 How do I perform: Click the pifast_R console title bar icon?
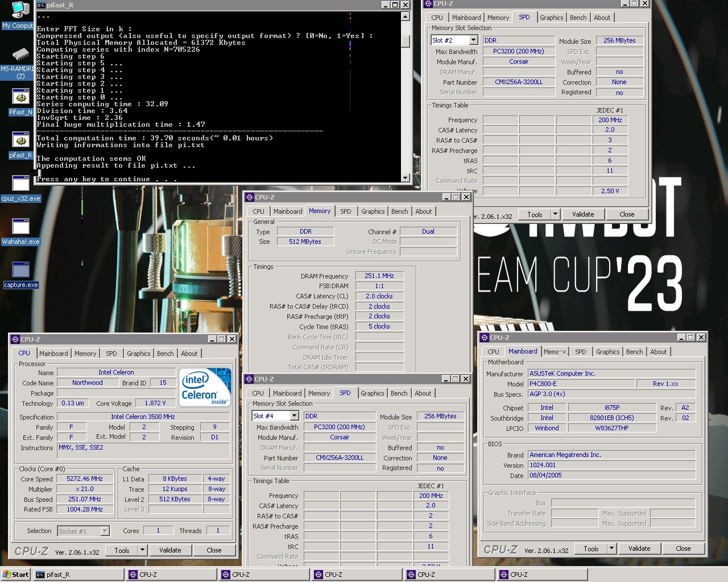tap(41, 5)
